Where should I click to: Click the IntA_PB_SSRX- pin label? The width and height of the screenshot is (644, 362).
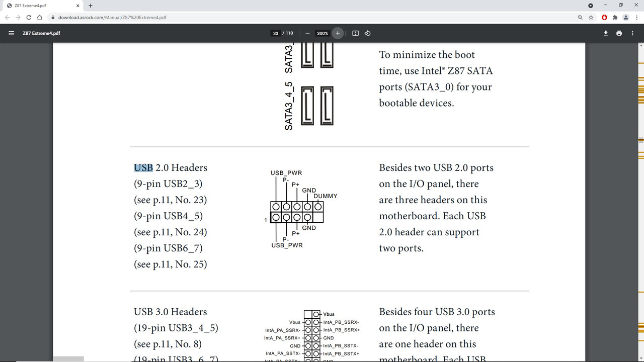click(341, 322)
